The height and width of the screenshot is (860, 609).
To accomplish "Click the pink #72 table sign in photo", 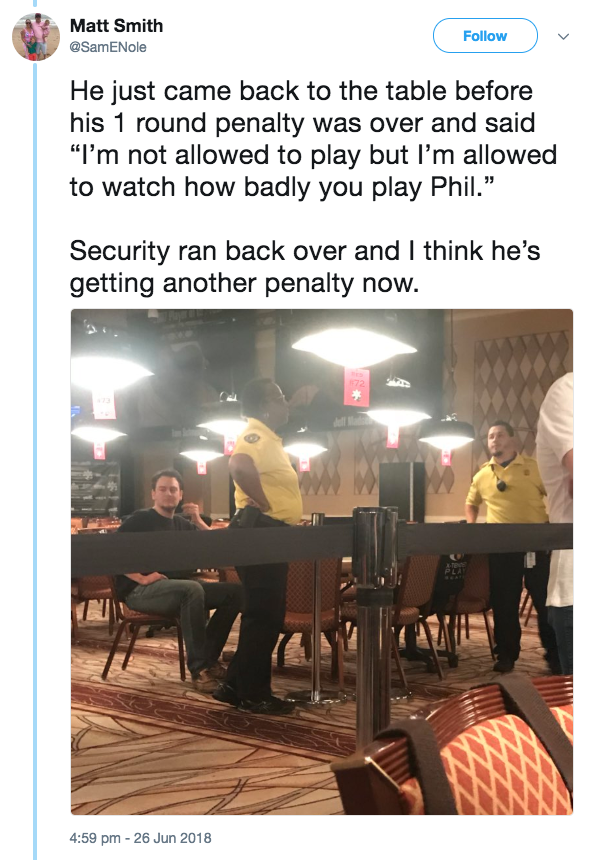I will pyautogui.click(x=357, y=387).
